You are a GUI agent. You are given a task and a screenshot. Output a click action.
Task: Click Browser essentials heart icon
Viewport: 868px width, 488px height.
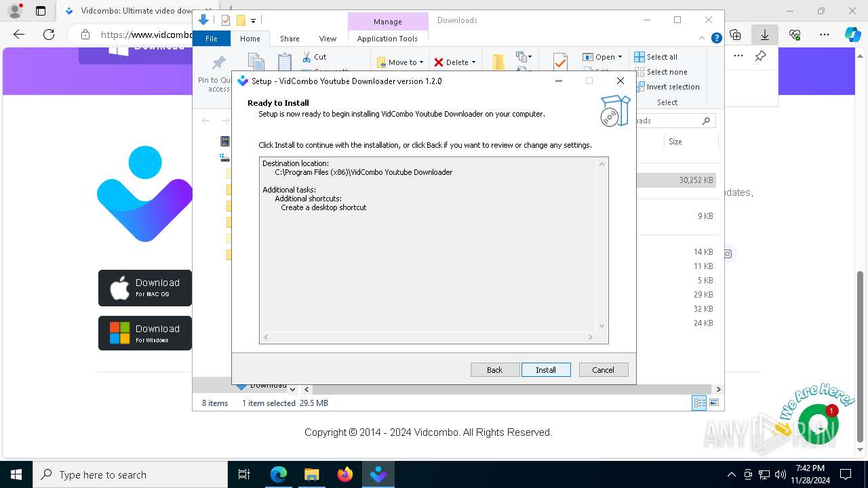click(795, 35)
